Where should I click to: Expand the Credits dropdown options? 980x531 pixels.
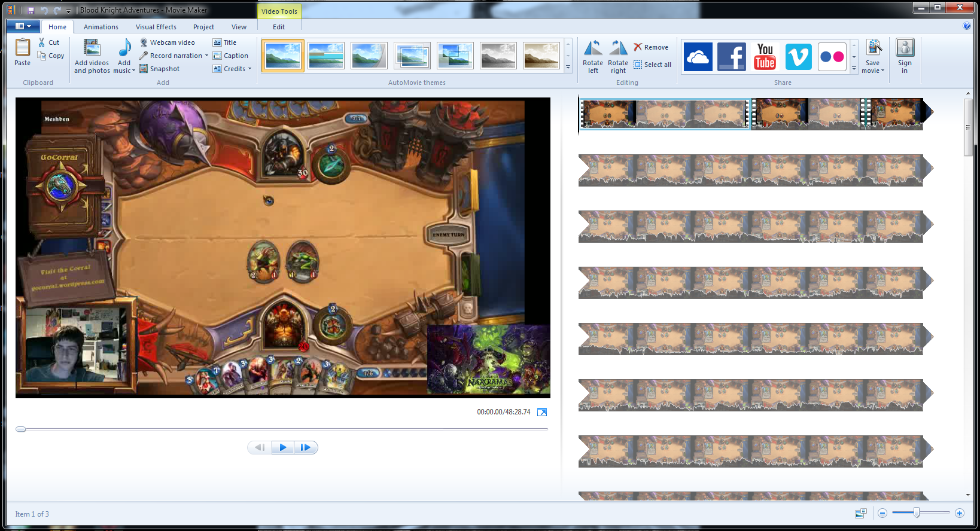249,69
